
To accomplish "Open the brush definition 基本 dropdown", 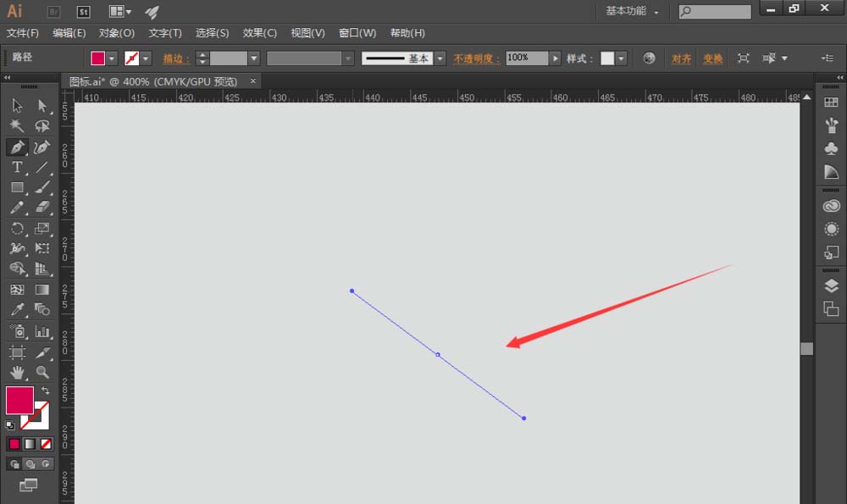I will tap(440, 58).
